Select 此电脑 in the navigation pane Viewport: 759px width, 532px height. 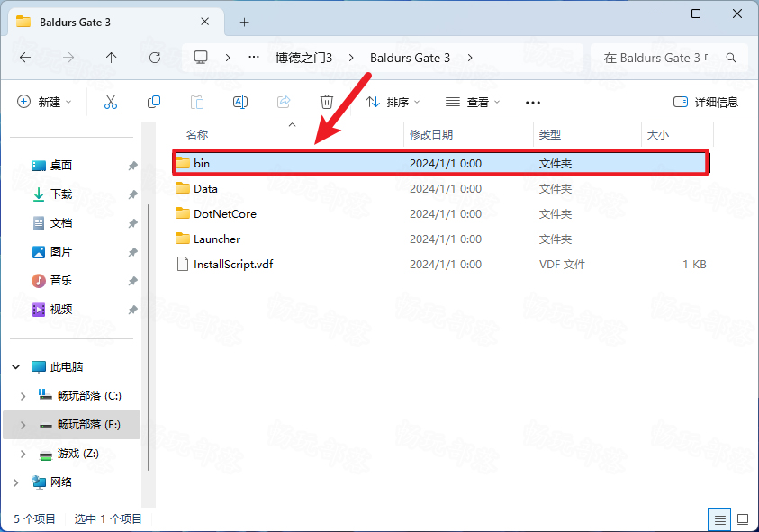pyautogui.click(x=67, y=367)
